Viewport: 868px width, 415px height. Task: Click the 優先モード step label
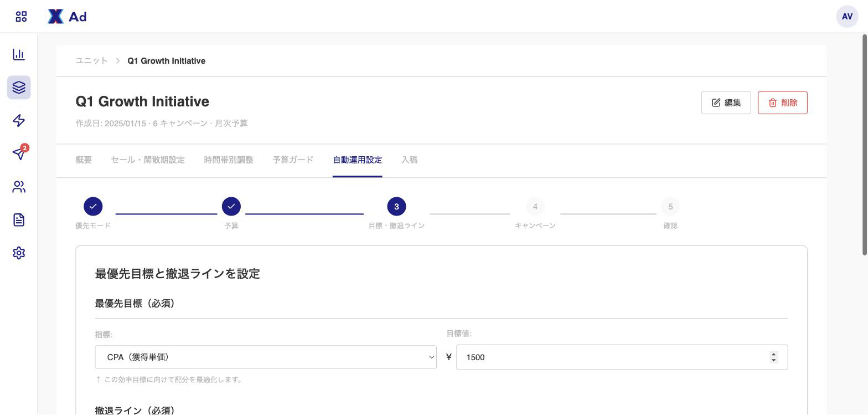[x=93, y=226]
